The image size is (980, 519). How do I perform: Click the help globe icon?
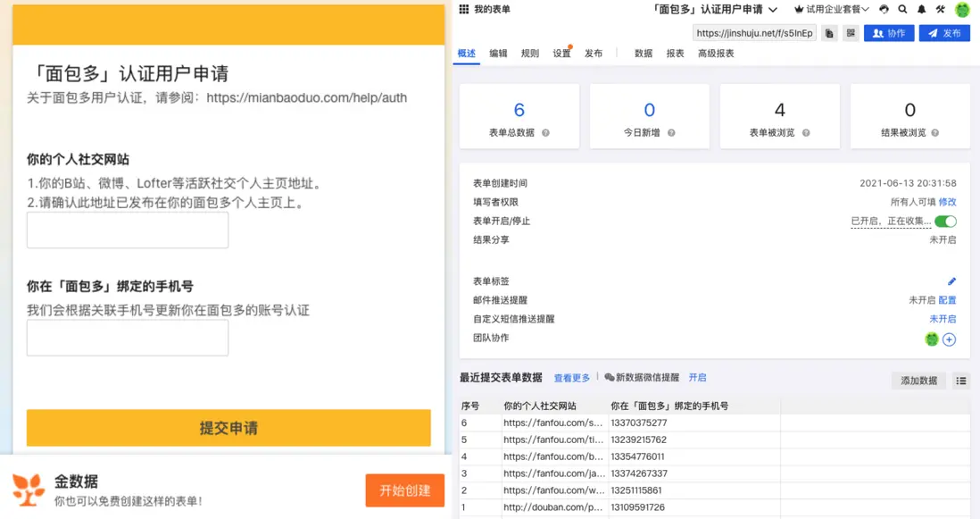click(884, 9)
